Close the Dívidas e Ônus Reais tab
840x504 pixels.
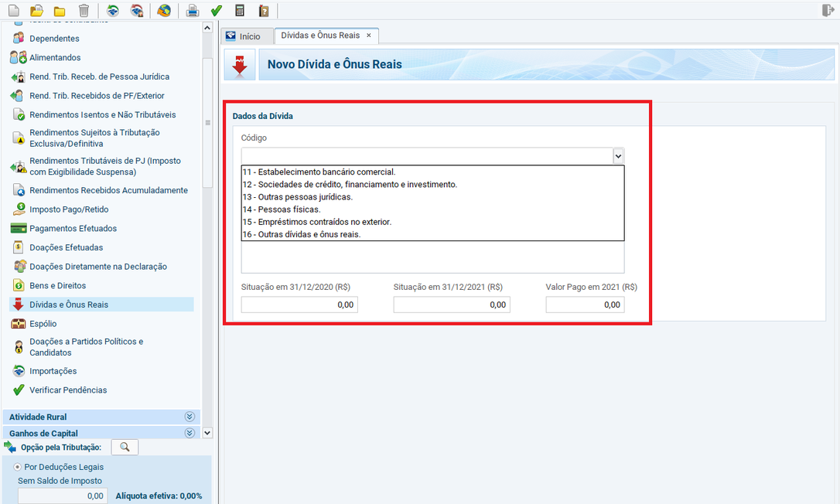pos(369,36)
